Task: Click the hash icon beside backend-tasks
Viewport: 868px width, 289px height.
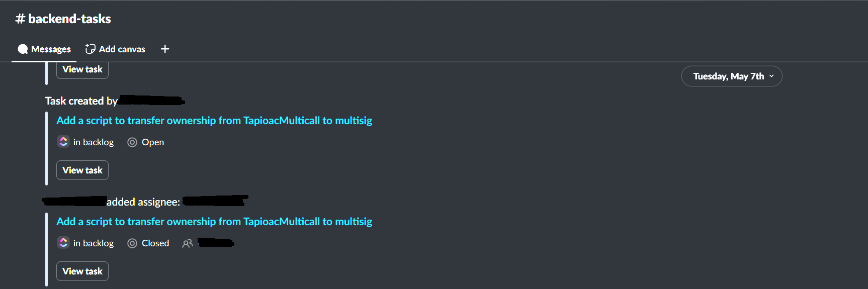Action: [20, 19]
